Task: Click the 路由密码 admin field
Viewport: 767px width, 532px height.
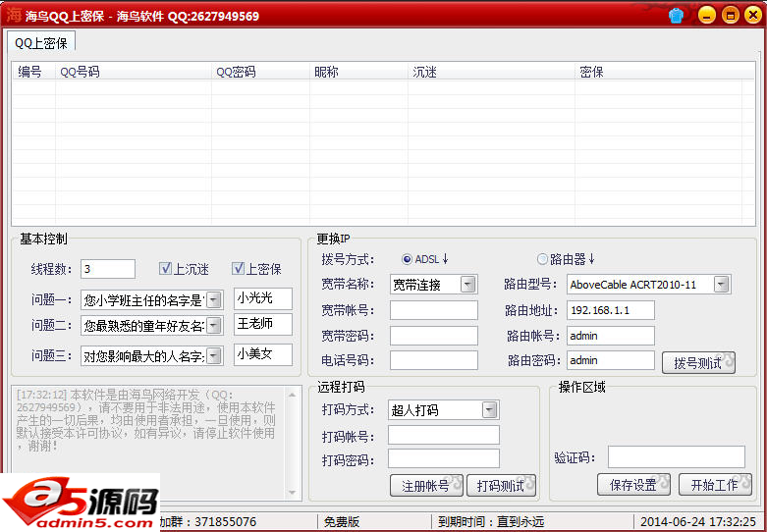Action: pos(611,360)
